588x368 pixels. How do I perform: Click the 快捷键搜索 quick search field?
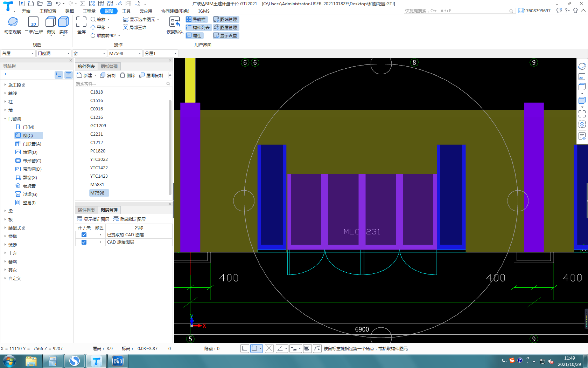point(459,11)
